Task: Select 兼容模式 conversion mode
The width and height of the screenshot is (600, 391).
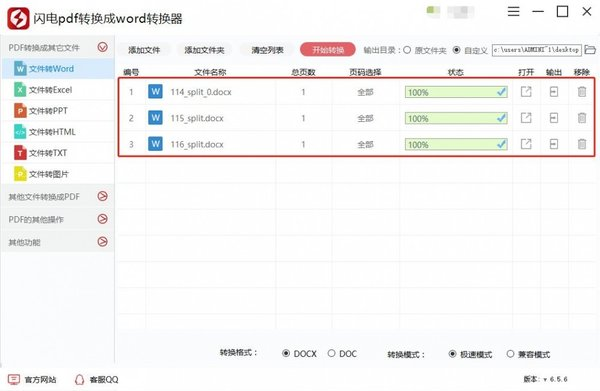Action: pos(510,354)
